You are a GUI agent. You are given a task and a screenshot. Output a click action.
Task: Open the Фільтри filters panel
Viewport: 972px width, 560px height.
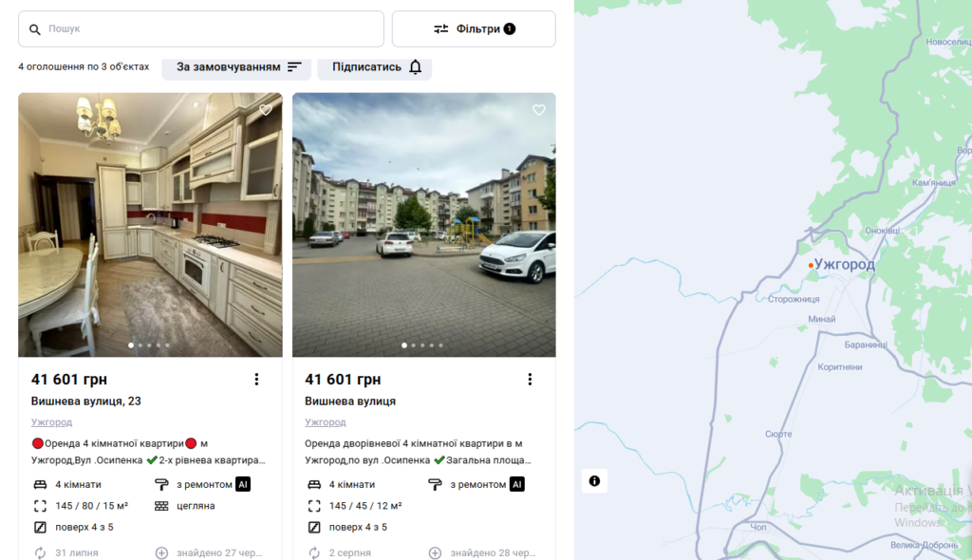(474, 28)
